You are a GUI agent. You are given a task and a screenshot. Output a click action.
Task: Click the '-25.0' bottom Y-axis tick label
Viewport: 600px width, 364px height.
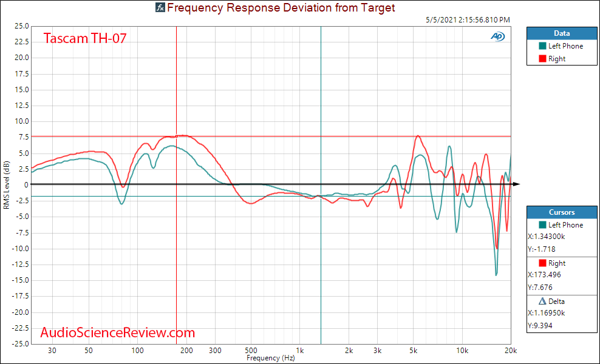pos(21,343)
